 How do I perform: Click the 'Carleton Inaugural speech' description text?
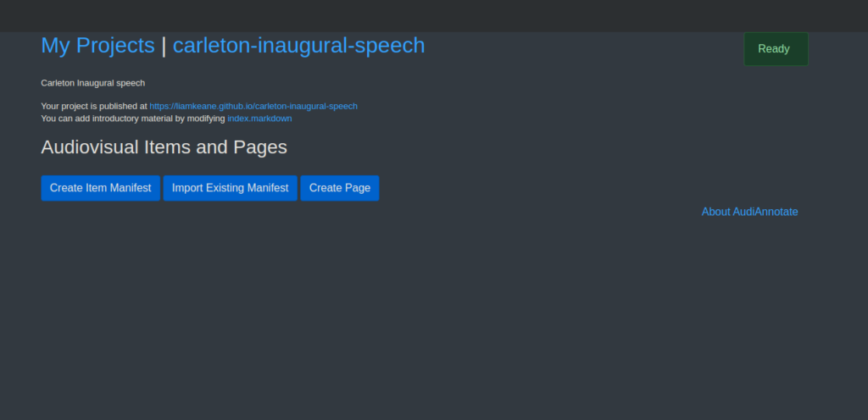point(93,83)
